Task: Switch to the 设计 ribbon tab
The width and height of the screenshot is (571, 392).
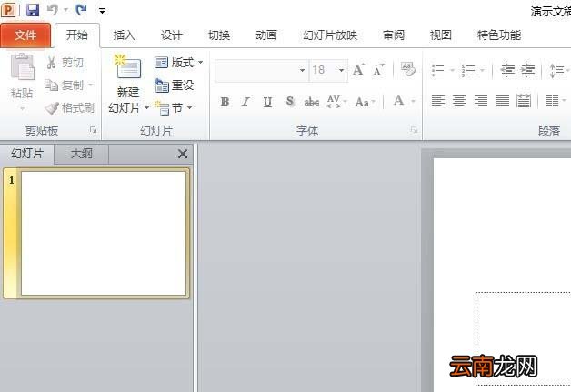Action: [x=172, y=35]
